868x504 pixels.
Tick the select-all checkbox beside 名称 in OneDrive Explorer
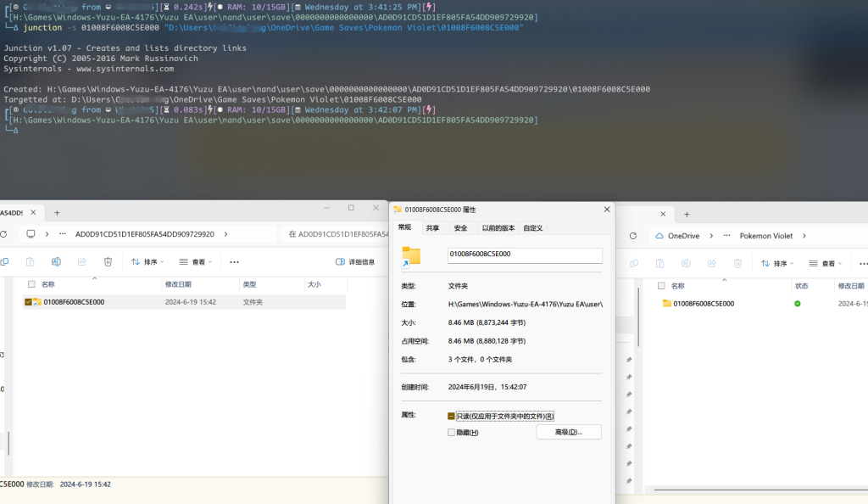click(x=661, y=286)
